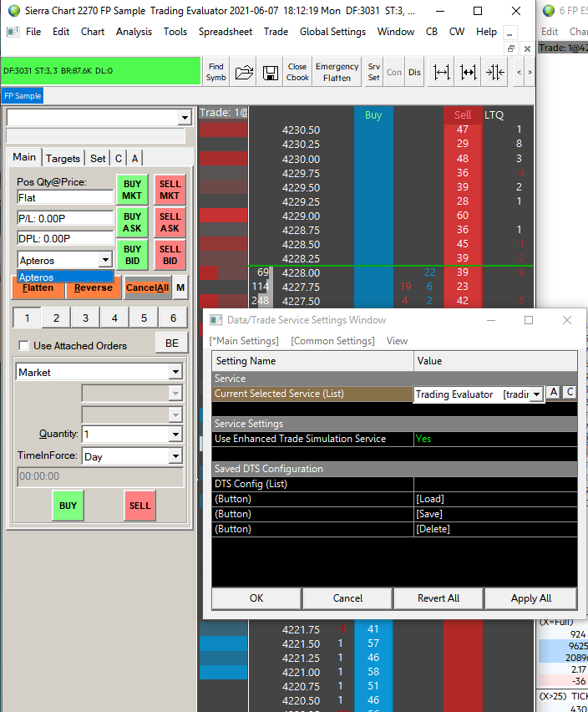Click the BUY ASK button

[x=132, y=222]
